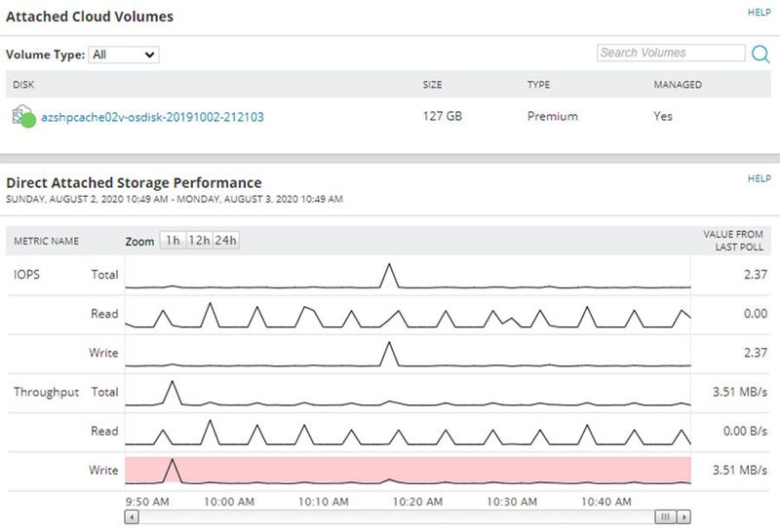The width and height of the screenshot is (780, 532).
Task: Click the chart horizontal scrollbar track
Action: 397,517
